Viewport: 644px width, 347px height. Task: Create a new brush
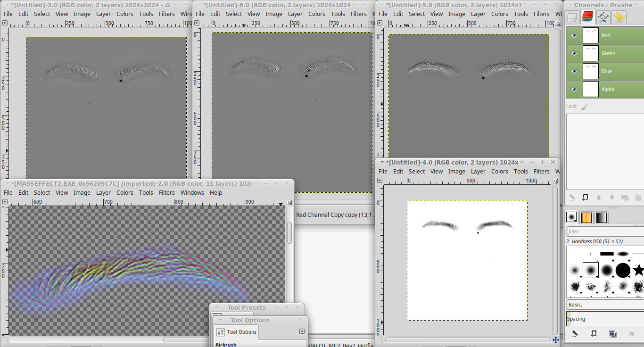594,333
